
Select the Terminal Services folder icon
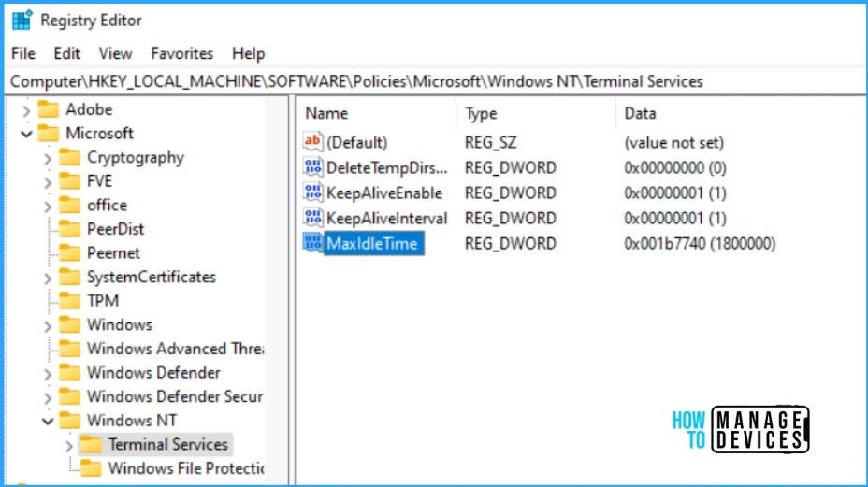(x=91, y=444)
